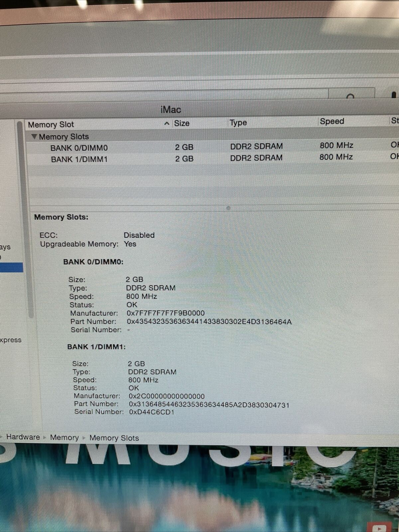399x532 pixels.
Task: Click the BANK 1/DIMM1: detail heading
Action: point(96,347)
